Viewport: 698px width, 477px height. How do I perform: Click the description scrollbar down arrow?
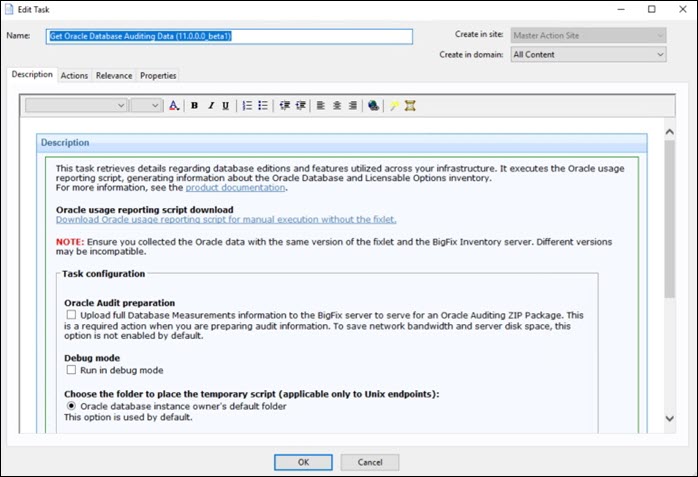tap(670, 418)
